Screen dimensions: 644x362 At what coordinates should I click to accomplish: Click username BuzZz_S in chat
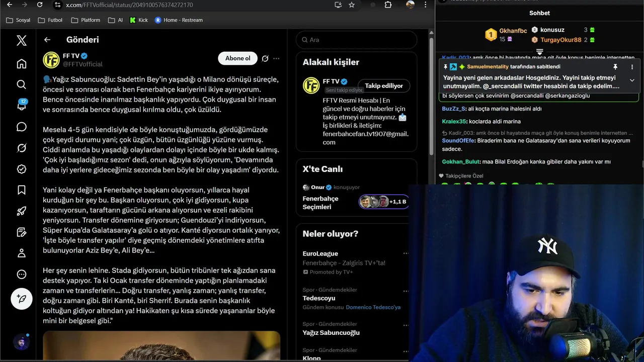(x=454, y=109)
